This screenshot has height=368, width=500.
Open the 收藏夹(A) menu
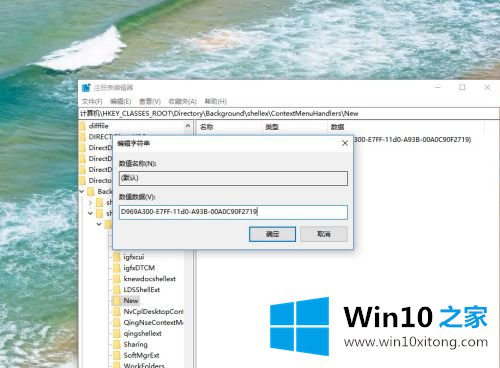point(183,101)
